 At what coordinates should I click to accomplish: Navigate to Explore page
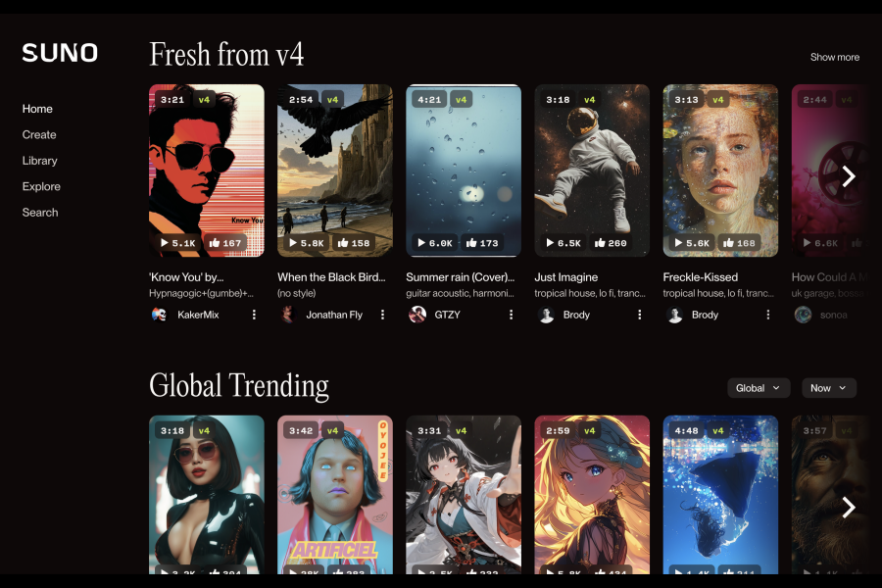41,186
